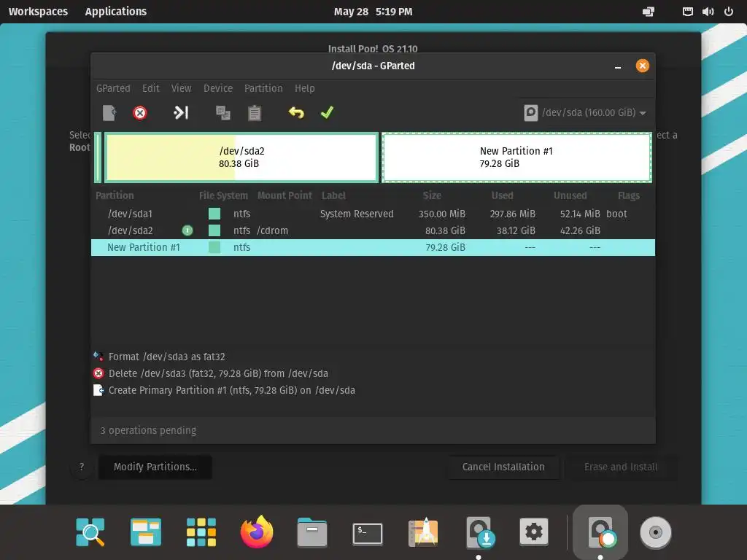Image resolution: width=747 pixels, height=560 pixels.
Task: Minimize the GParted window
Action: coord(617,67)
